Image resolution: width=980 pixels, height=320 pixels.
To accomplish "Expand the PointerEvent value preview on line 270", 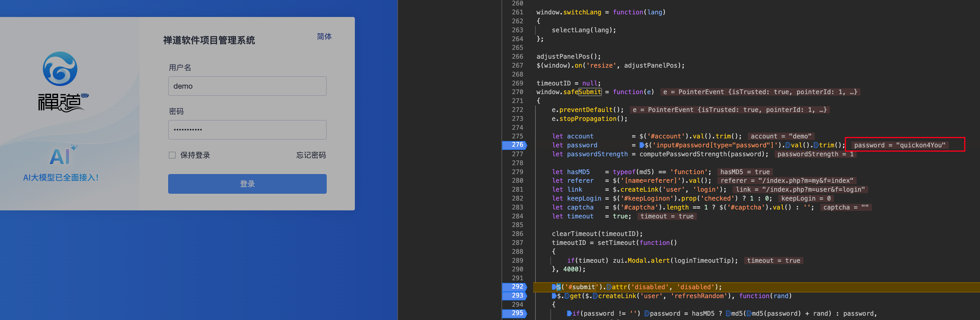I will click(x=760, y=92).
